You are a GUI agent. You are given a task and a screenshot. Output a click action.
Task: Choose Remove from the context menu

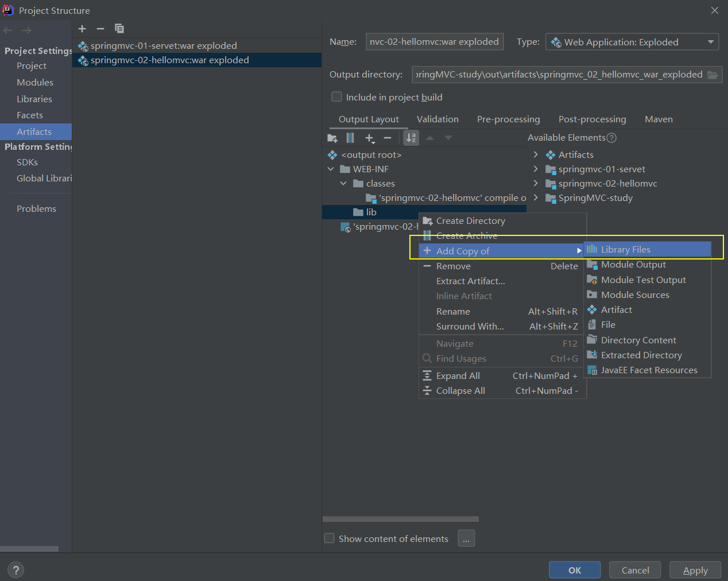[502, 266]
